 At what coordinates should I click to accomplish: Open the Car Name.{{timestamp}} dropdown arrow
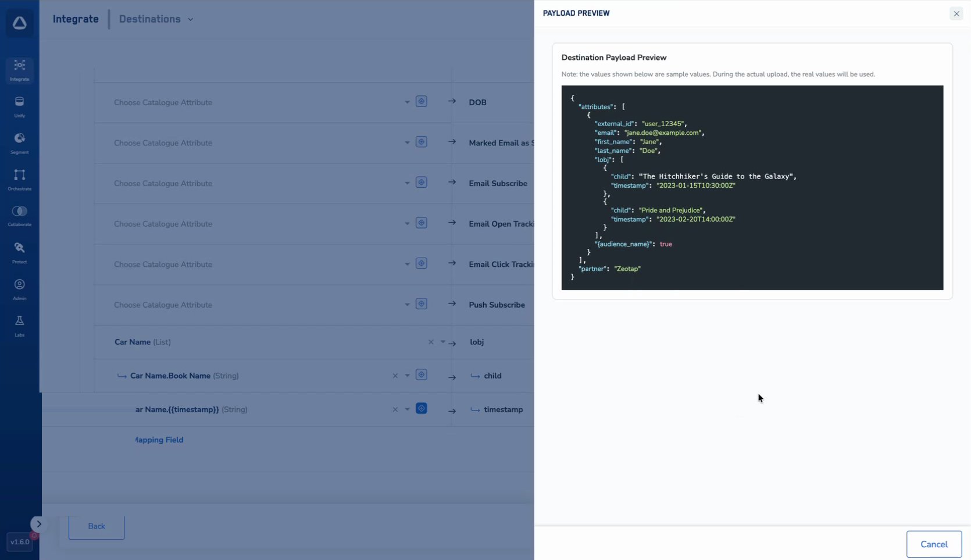click(407, 409)
